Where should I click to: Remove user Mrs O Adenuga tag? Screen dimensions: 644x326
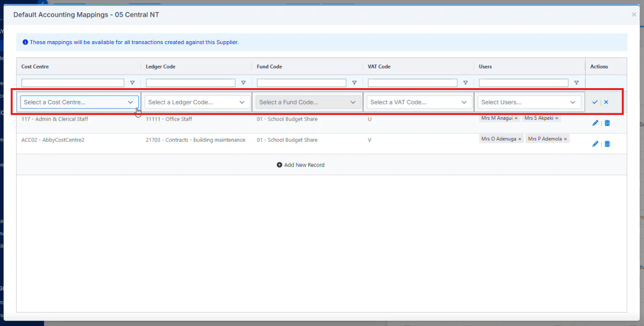point(520,139)
